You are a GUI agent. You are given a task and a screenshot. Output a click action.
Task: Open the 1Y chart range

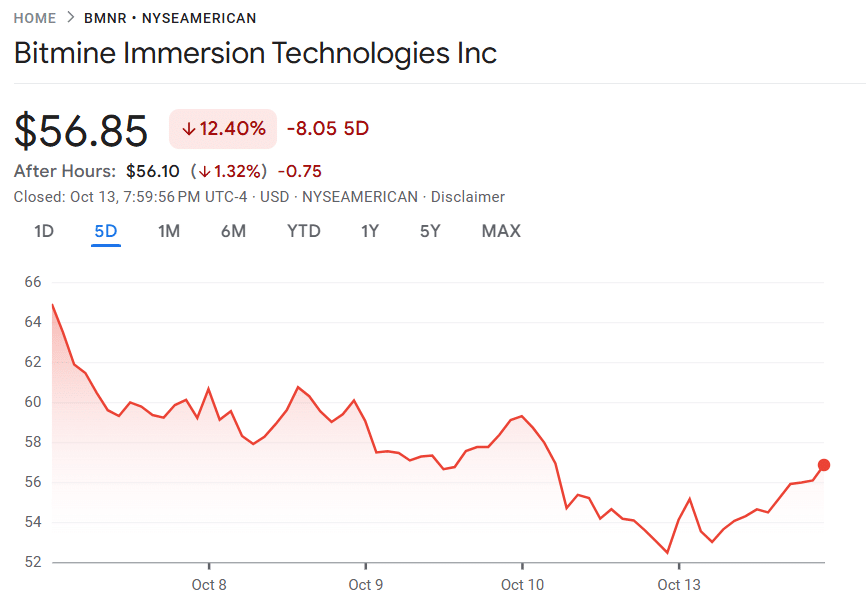369,230
